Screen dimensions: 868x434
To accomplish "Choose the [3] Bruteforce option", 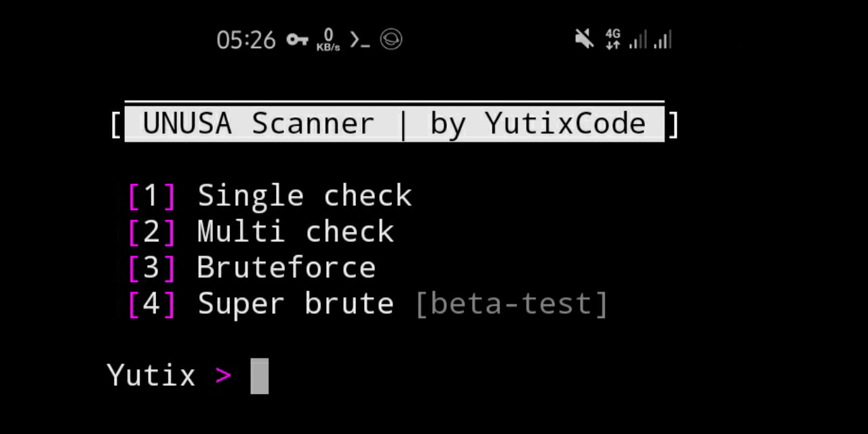I will (251, 267).
